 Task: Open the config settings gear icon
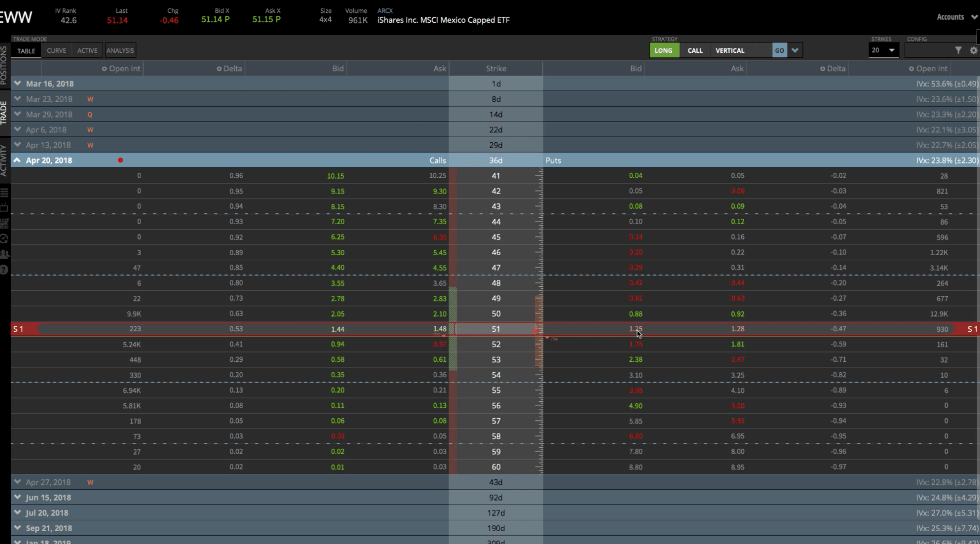[974, 50]
